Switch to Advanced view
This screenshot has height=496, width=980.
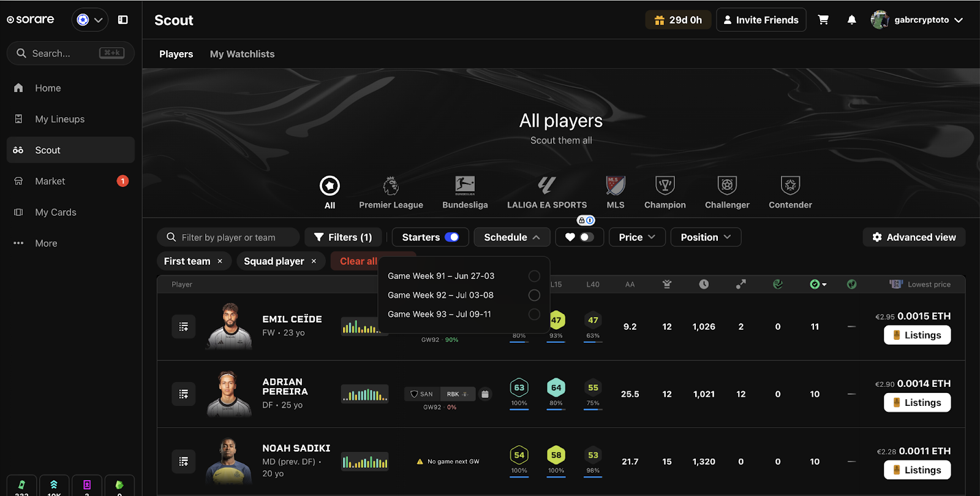tap(914, 237)
